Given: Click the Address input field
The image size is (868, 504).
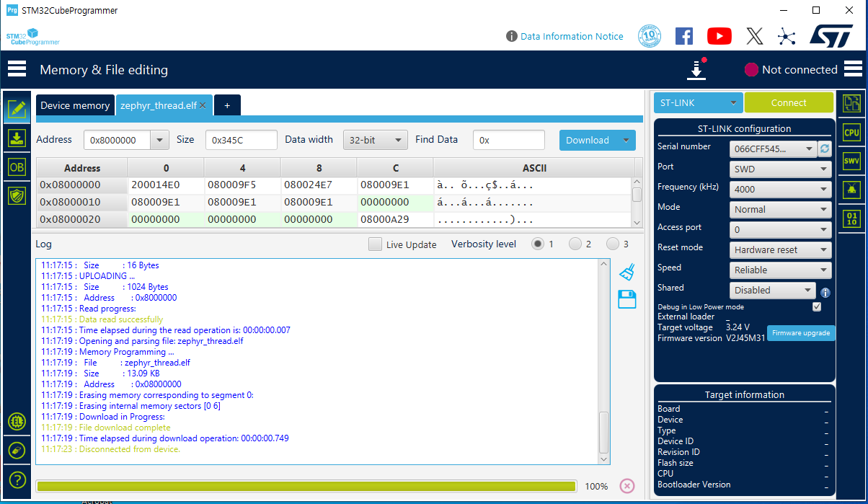Looking at the screenshot, I should (x=118, y=140).
